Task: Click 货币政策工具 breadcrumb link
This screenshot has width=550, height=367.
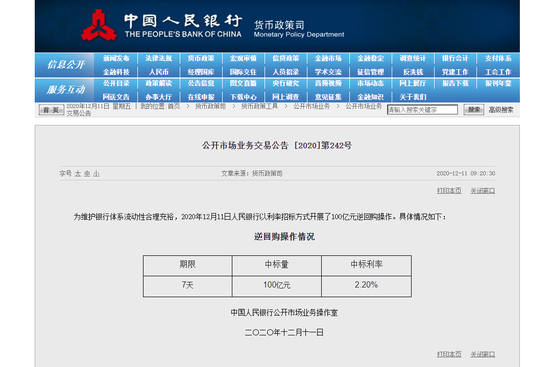Action: pos(260,106)
